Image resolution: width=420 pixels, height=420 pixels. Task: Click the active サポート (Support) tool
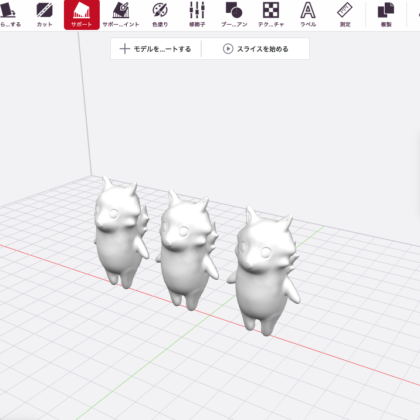coord(82,15)
